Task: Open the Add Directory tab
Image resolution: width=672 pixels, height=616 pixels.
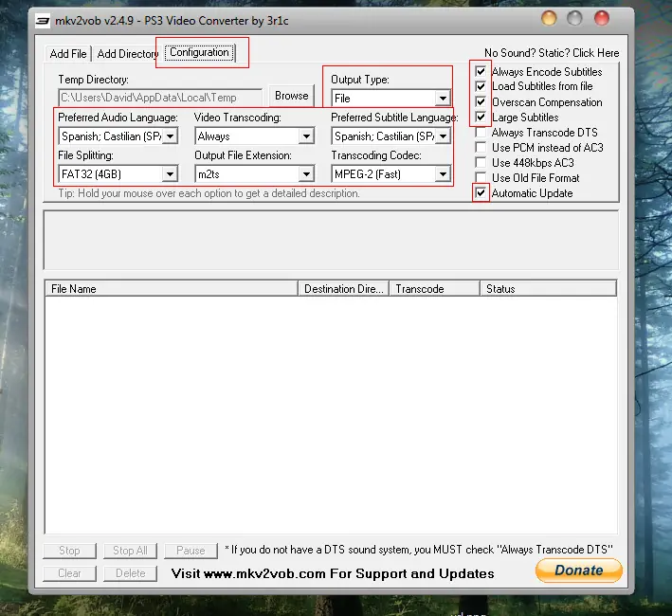Action: click(127, 54)
